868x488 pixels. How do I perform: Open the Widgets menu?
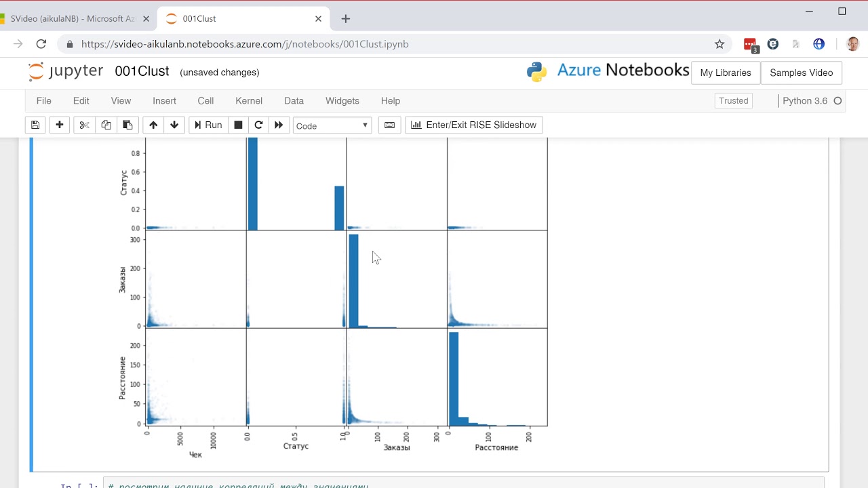(x=342, y=100)
